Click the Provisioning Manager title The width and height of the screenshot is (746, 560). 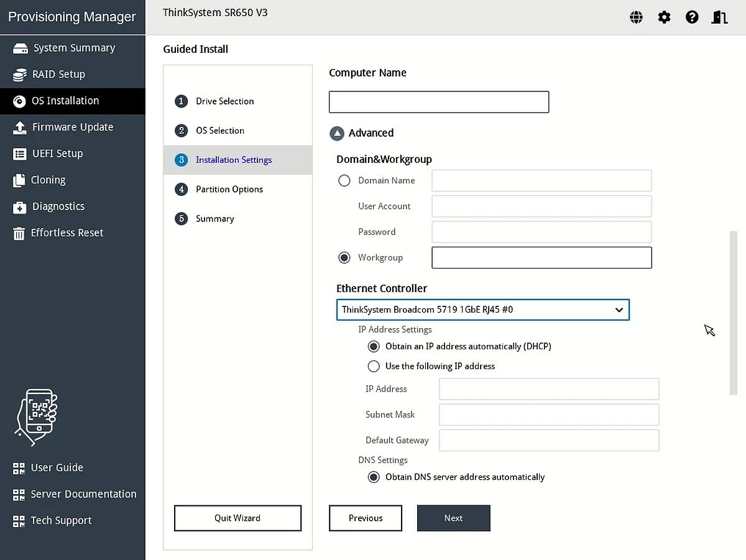[72, 17]
